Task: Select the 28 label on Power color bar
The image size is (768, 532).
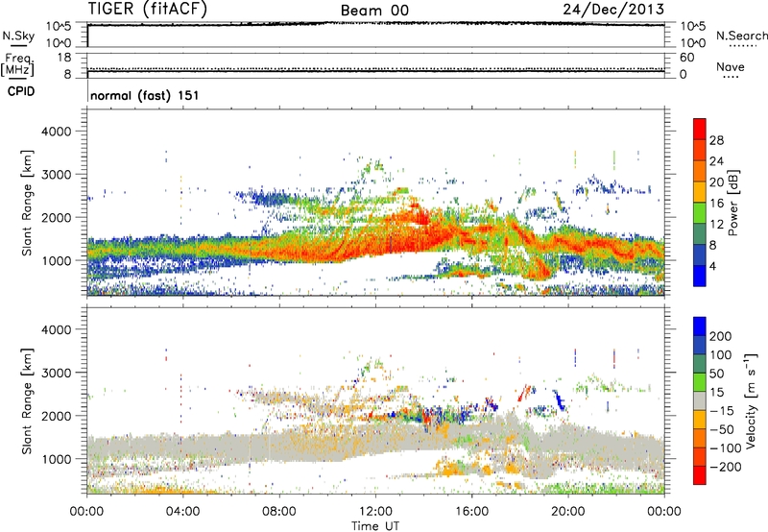Action: pos(716,140)
